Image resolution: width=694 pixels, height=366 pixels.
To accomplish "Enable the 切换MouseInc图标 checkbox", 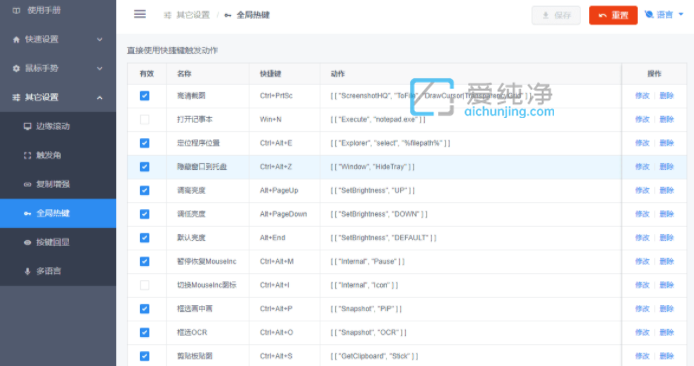I will click(x=145, y=285).
